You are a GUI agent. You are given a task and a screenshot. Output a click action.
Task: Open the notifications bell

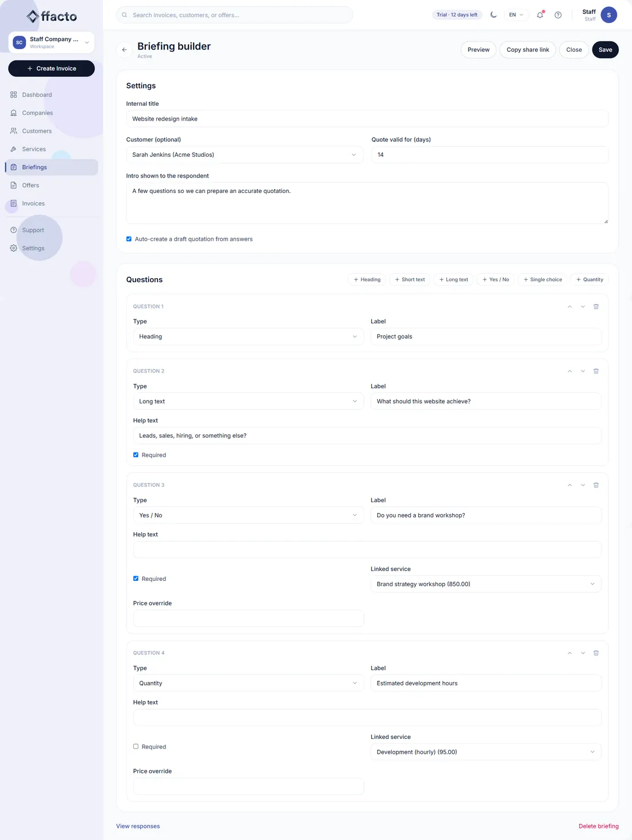[x=540, y=15]
